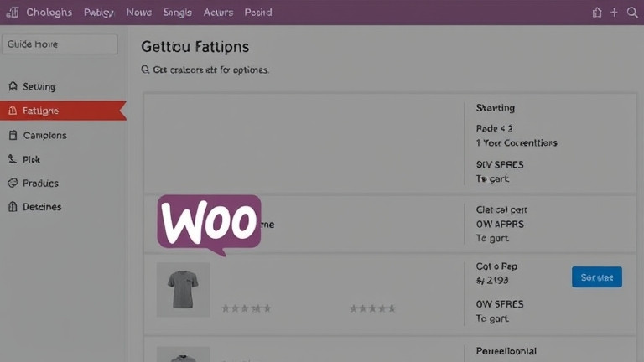Viewport: 644px width, 362px height.
Task: Click the 'Clat cal pert' text
Action: click(x=501, y=209)
